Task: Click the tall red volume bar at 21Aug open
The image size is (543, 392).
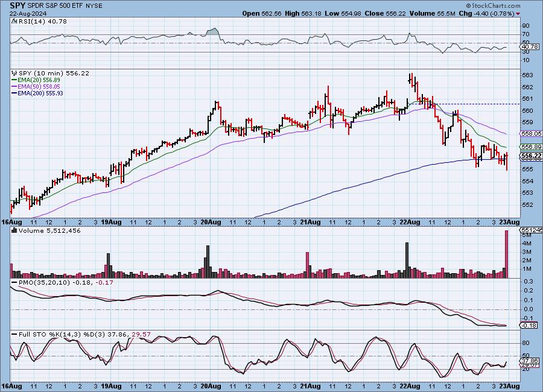Action: (307, 265)
